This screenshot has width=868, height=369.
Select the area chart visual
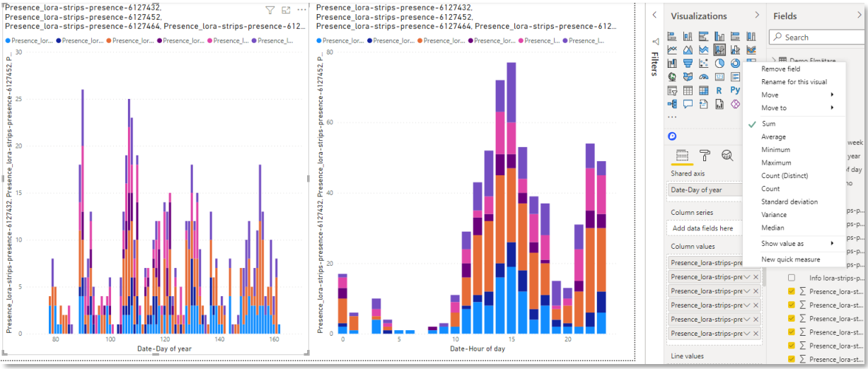pyautogui.click(x=688, y=49)
